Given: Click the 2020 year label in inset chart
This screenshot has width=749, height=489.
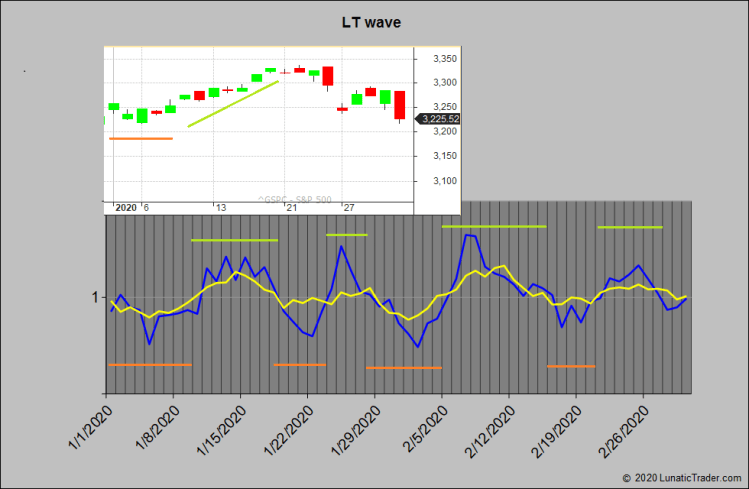Looking at the screenshot, I should (126, 207).
